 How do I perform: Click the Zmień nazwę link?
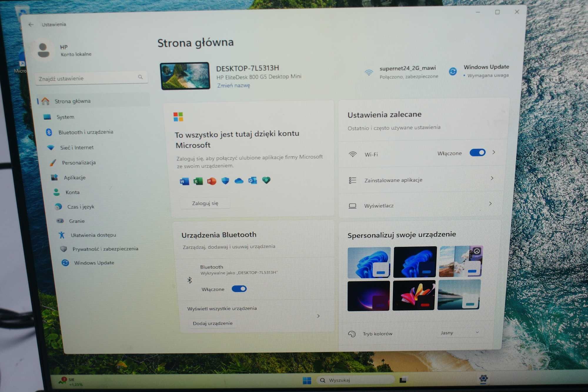233,86
